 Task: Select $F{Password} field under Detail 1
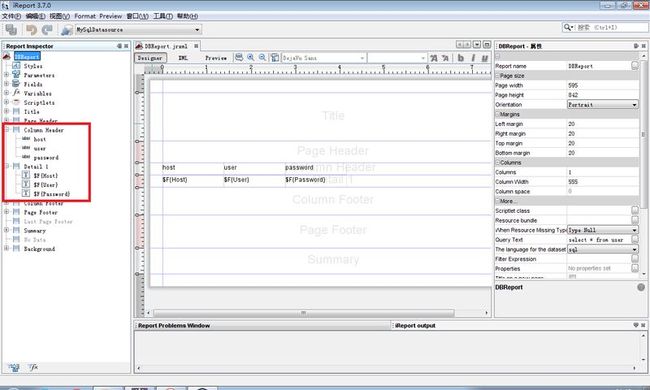click(x=52, y=194)
